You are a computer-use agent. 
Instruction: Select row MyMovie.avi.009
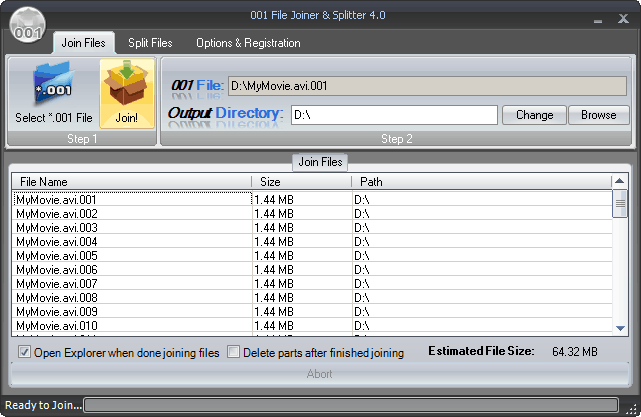click(313, 312)
